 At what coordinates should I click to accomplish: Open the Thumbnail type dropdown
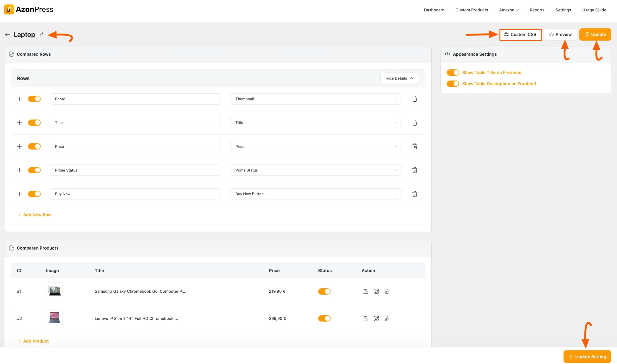click(x=315, y=99)
